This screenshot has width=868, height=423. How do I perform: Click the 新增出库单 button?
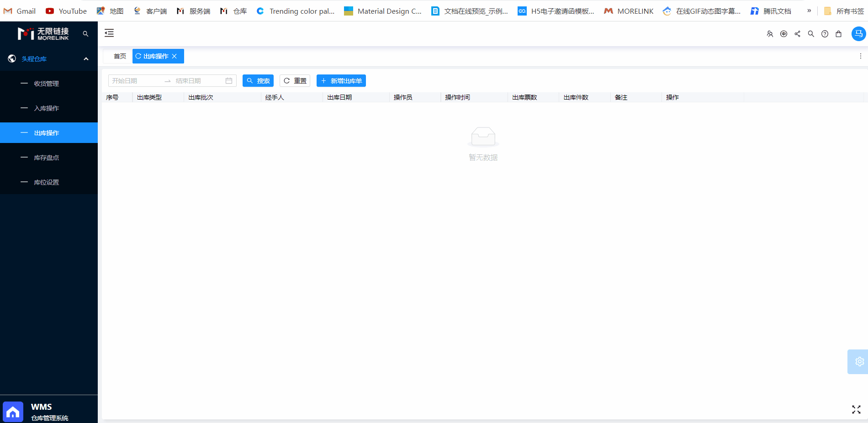point(341,81)
